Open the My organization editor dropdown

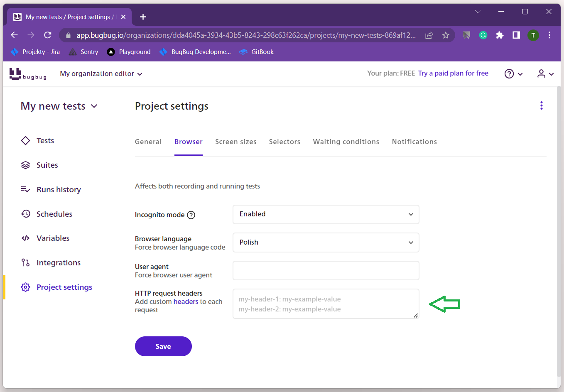pos(101,74)
